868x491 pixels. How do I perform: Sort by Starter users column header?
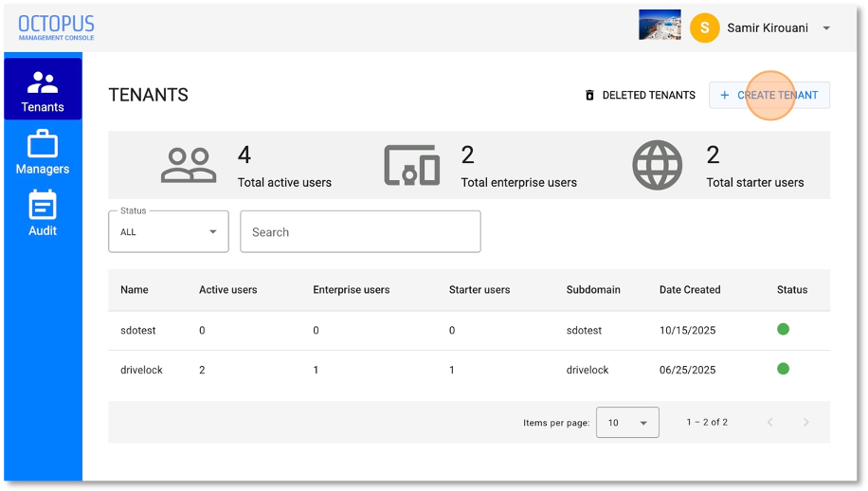click(479, 289)
